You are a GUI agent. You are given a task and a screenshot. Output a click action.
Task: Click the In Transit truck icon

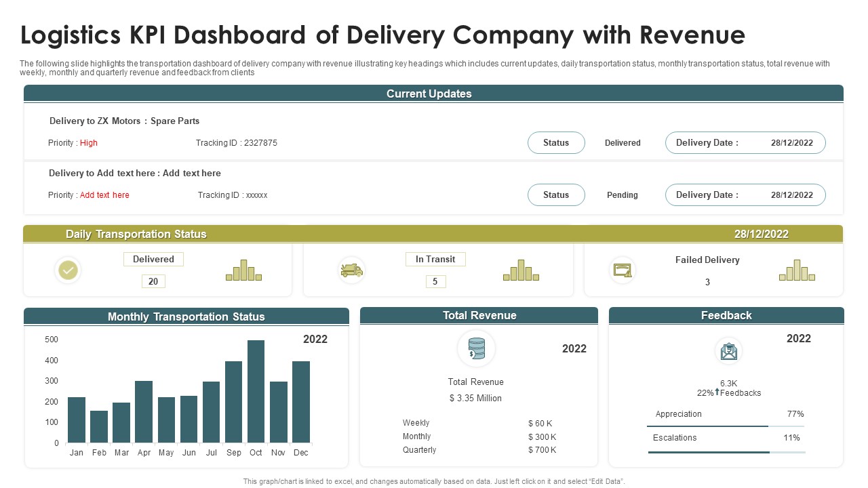[351, 270]
